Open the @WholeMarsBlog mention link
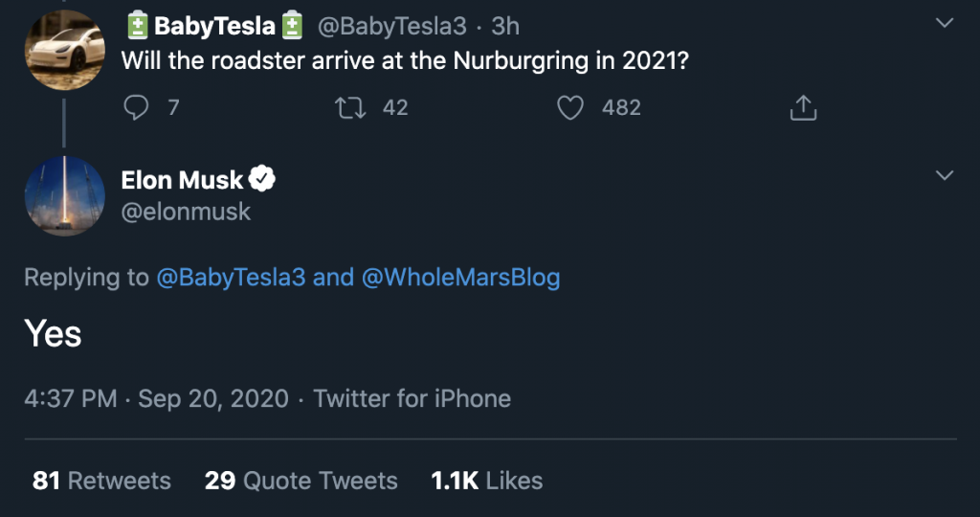 pos(460,277)
